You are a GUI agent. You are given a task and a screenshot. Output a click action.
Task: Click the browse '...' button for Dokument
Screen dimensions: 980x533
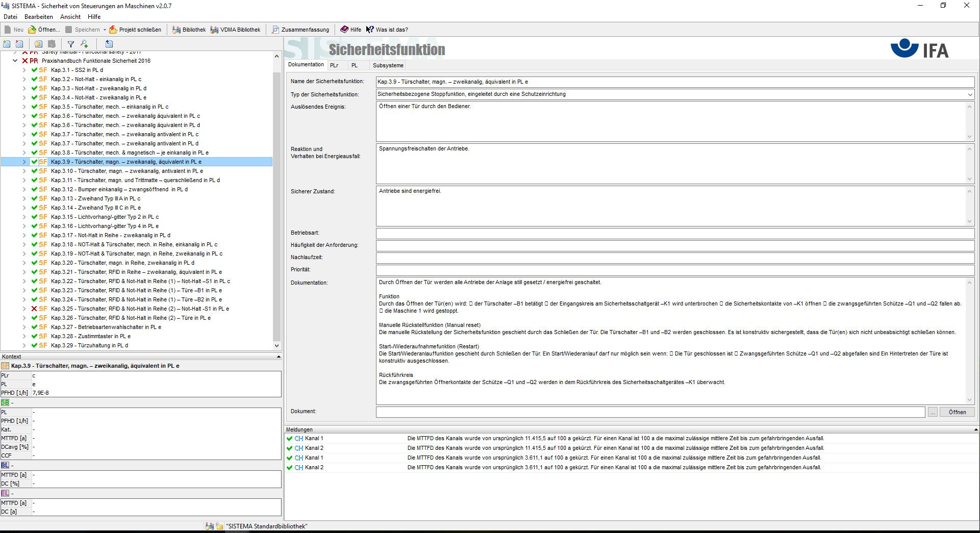coord(933,412)
